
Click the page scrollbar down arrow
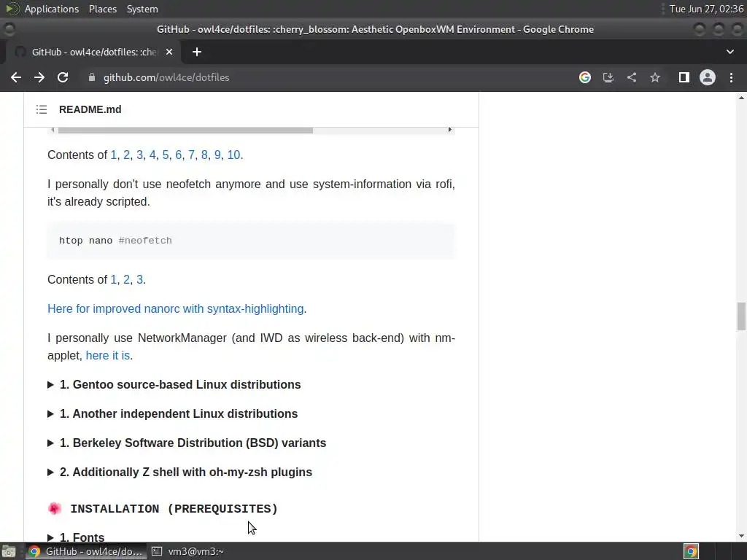[741, 536]
